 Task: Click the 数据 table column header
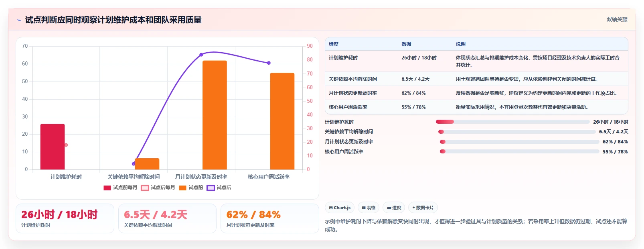tap(406, 44)
